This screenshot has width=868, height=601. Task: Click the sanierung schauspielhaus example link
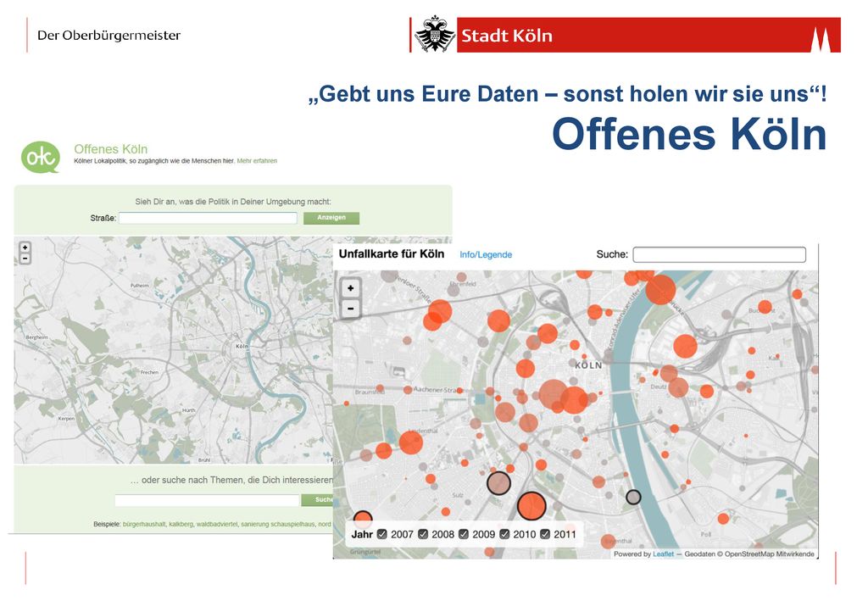pyautogui.click(x=277, y=524)
